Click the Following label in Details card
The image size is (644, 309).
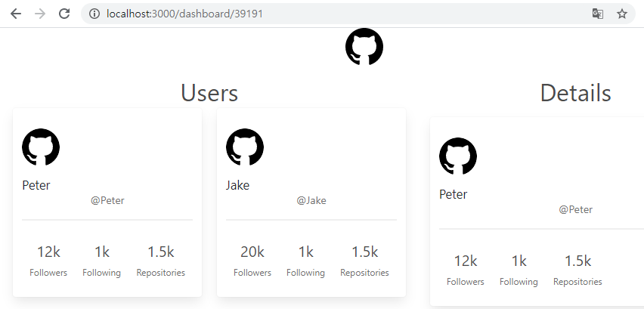tap(519, 282)
